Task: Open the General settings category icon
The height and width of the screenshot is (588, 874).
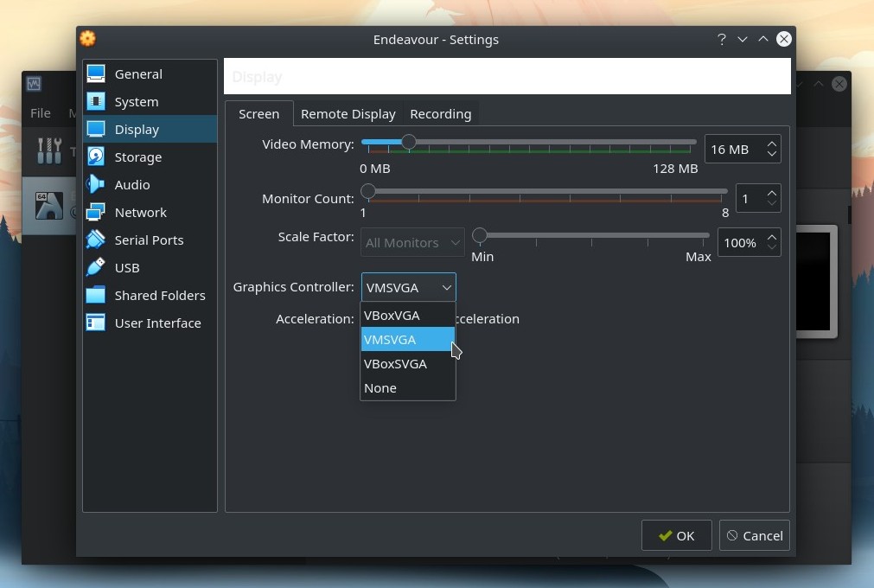Action: (x=96, y=73)
